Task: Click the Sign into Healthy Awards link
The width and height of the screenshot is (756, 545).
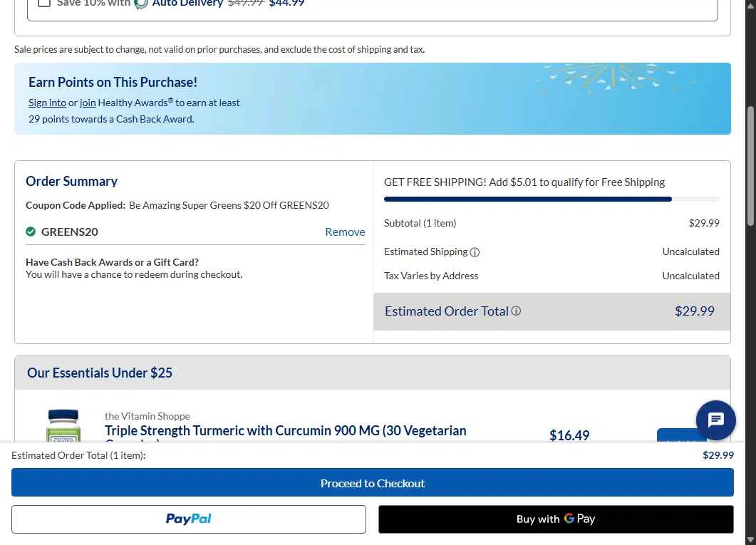Action: 47,103
